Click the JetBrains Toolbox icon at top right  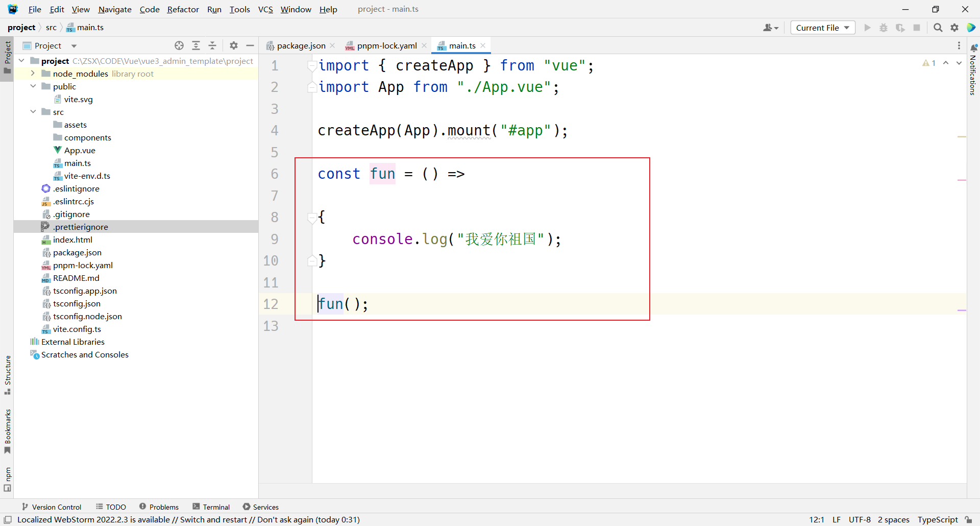pyautogui.click(x=971, y=28)
